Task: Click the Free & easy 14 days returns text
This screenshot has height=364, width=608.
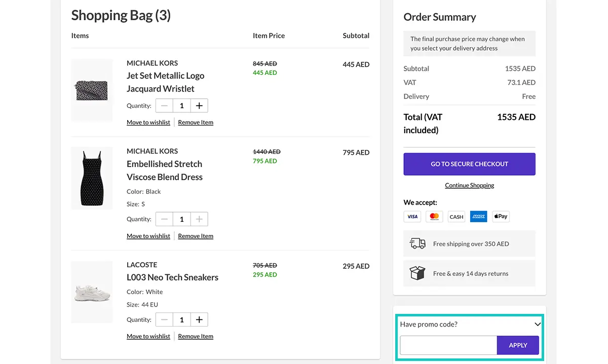Action: (x=471, y=274)
